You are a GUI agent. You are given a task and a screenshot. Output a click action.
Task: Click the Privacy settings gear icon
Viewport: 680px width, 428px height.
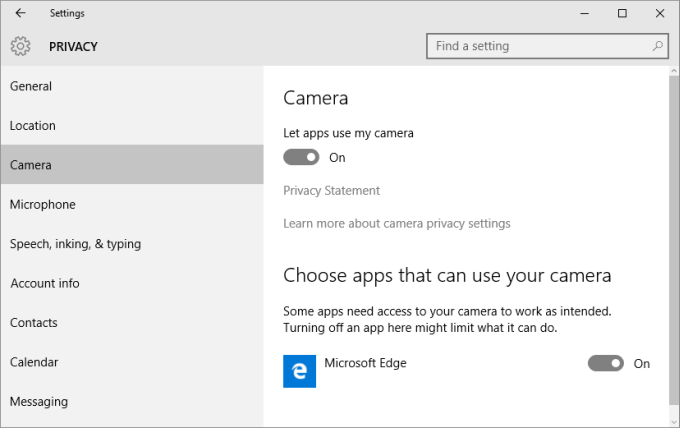pos(20,46)
